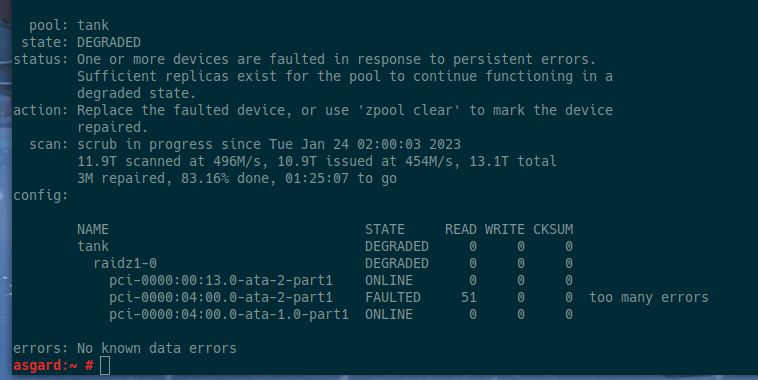Click the raidz1-0 vdev row
Viewport: 758px width, 380px height.
coord(325,263)
